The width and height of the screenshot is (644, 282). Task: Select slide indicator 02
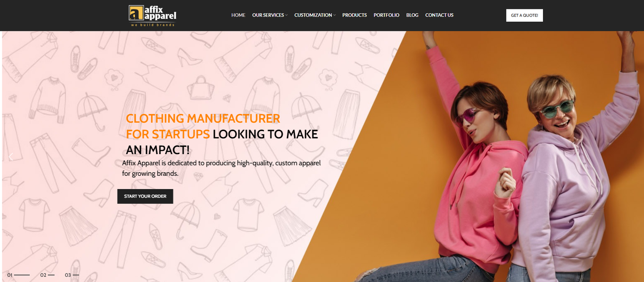[47, 275]
